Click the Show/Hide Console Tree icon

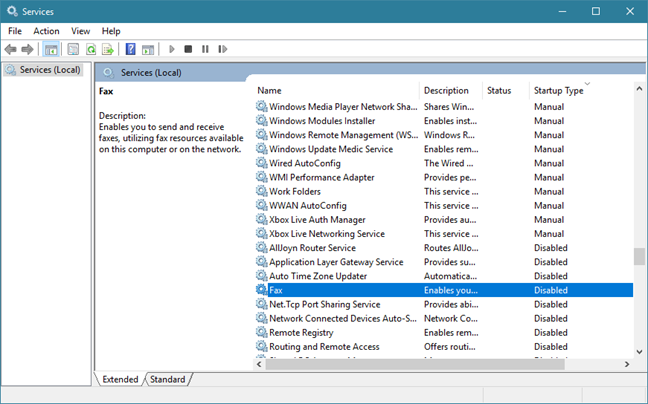[51, 49]
